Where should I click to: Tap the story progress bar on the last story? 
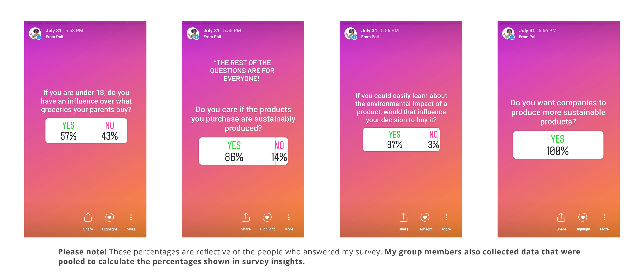[558, 24]
